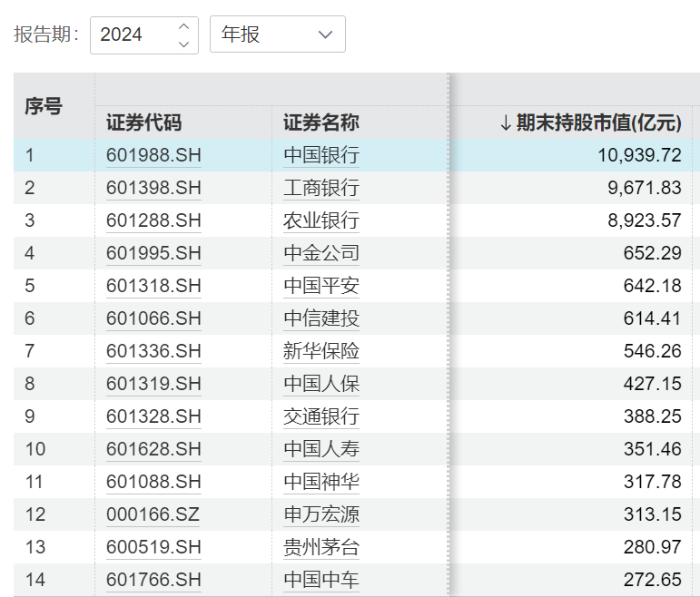Open stock code 601988.SH link
This screenshot has width=700, height=597.
point(153,155)
